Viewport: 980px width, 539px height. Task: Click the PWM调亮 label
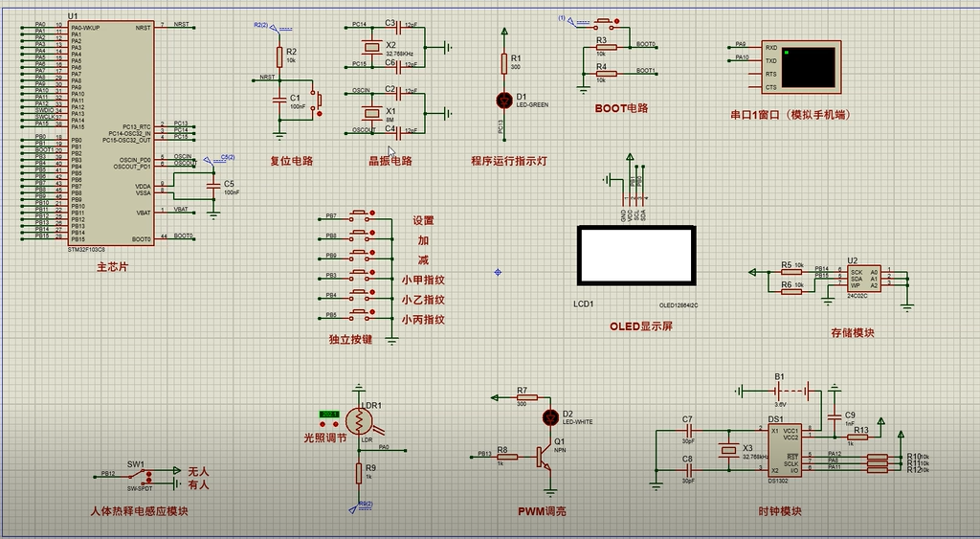click(x=542, y=511)
